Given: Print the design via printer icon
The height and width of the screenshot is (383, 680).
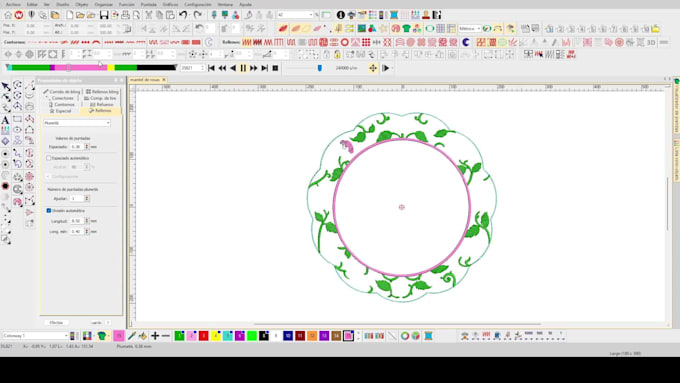Looking at the screenshot, I should [126, 15].
